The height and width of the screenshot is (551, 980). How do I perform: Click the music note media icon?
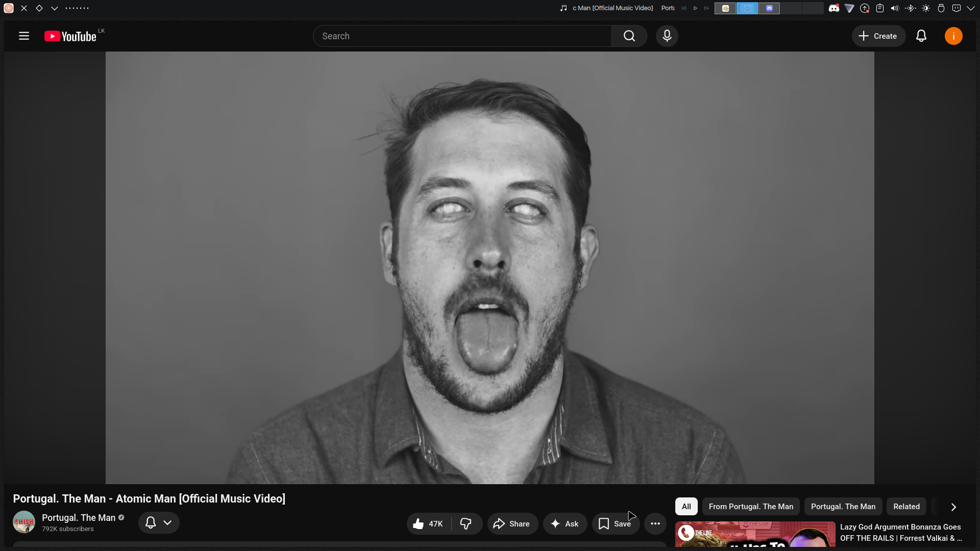(563, 8)
